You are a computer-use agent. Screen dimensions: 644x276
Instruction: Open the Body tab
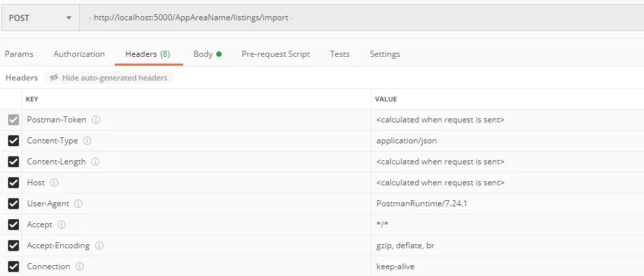(207, 54)
